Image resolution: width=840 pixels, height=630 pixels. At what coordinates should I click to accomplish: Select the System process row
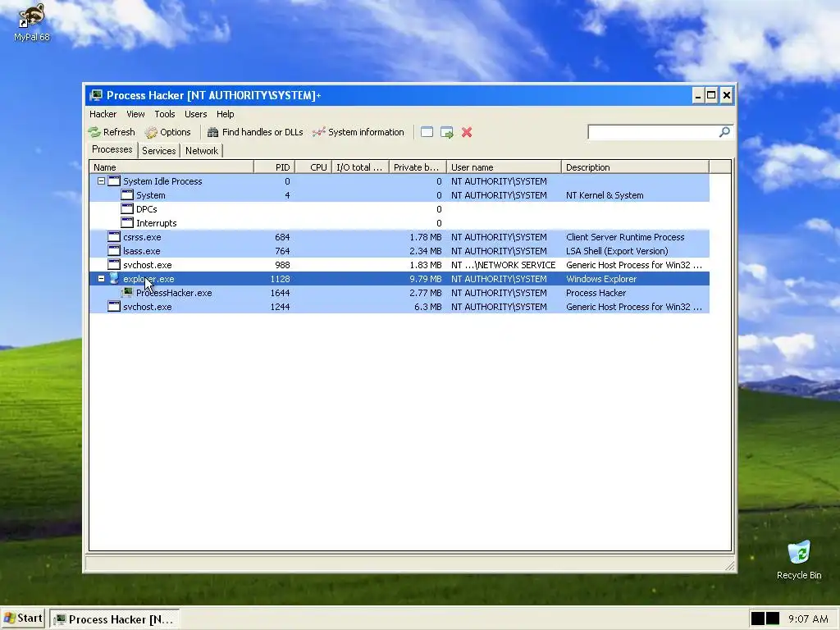[x=399, y=195]
